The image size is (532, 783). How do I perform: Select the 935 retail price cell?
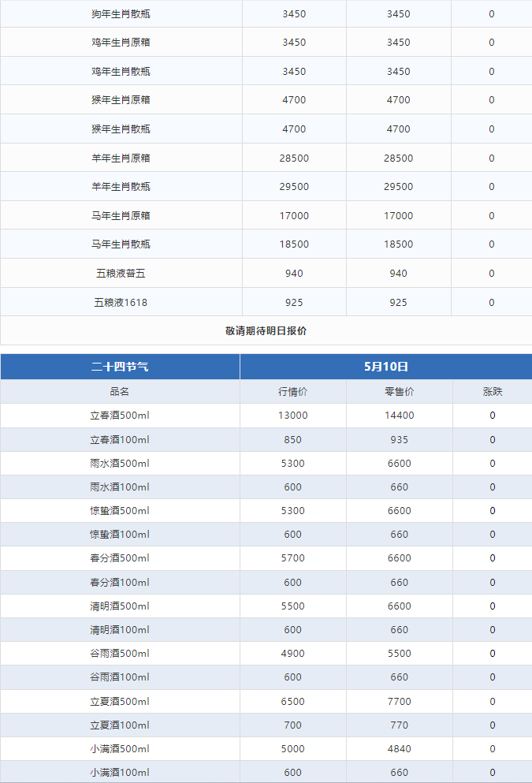pyautogui.click(x=400, y=440)
